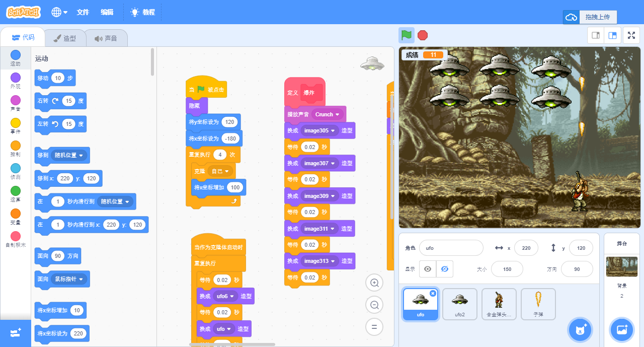Switch to the 代码 tab
The height and width of the screenshot is (347, 644).
point(23,37)
